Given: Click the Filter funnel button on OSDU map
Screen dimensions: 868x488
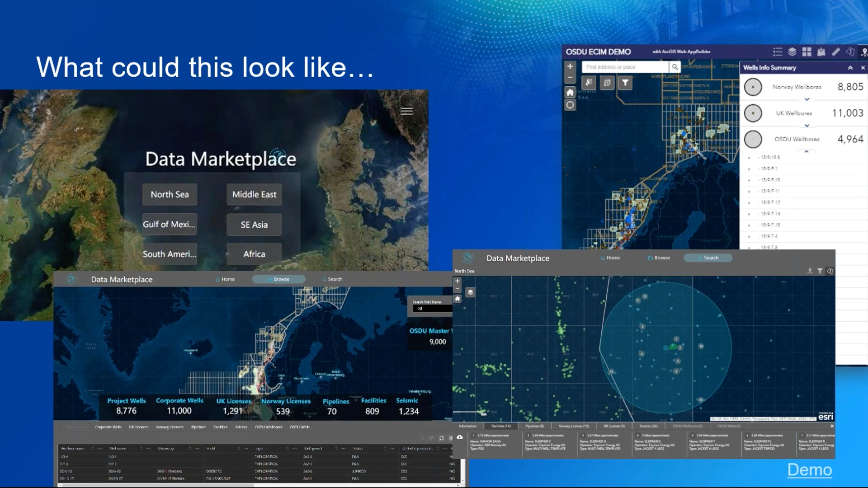Looking at the screenshot, I should (625, 83).
